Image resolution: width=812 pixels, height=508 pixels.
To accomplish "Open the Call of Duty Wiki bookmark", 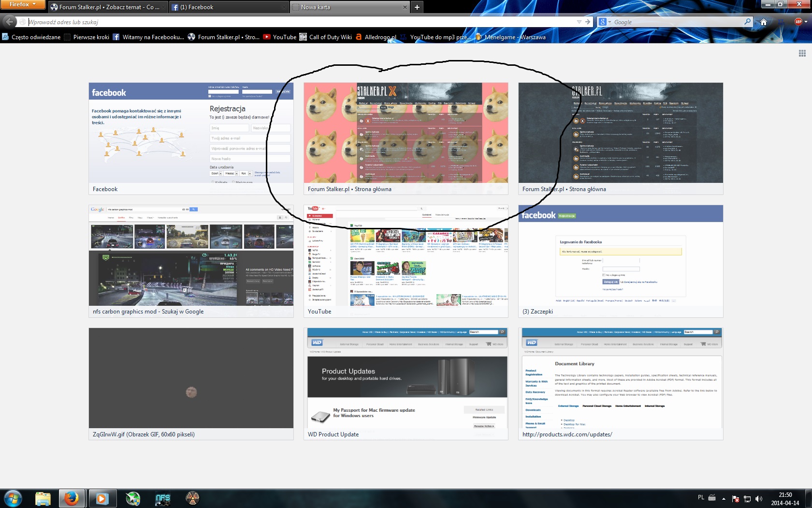I will coord(326,37).
